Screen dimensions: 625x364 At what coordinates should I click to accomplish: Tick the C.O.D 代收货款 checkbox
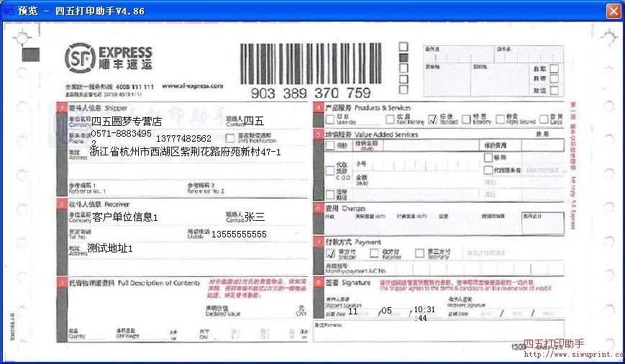coord(329,170)
